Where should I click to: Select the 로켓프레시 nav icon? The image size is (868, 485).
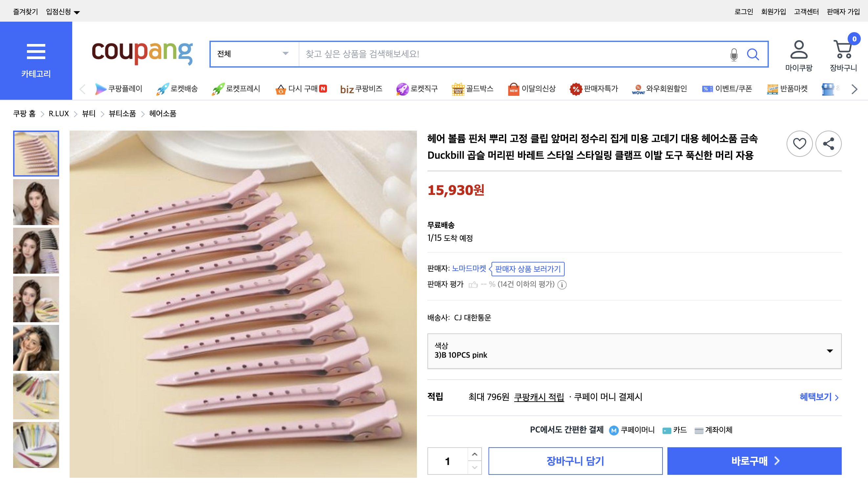pos(219,89)
